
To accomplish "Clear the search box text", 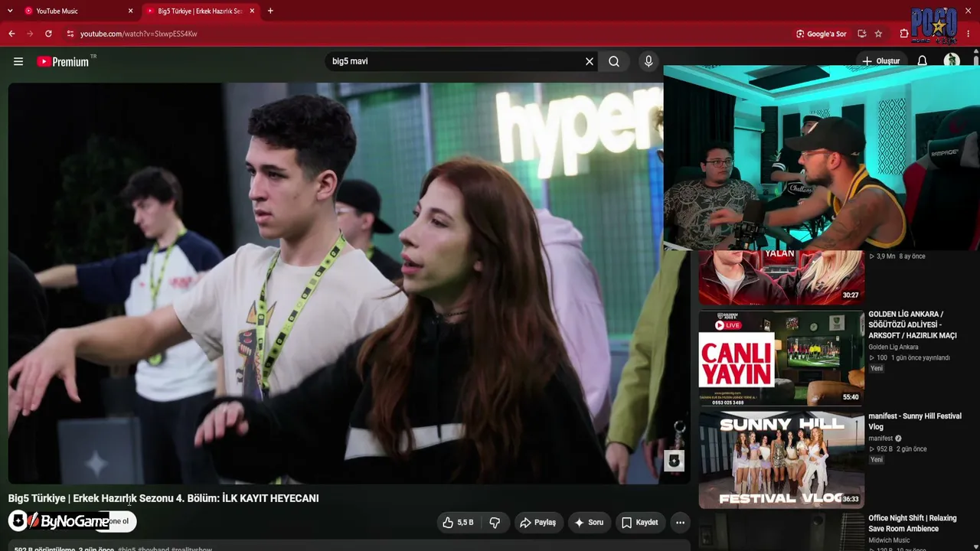I will (590, 61).
